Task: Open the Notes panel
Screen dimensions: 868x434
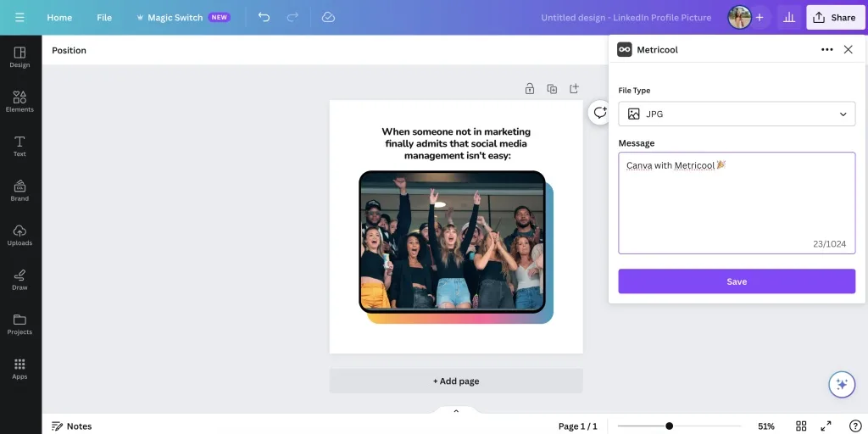Action: pyautogui.click(x=72, y=426)
